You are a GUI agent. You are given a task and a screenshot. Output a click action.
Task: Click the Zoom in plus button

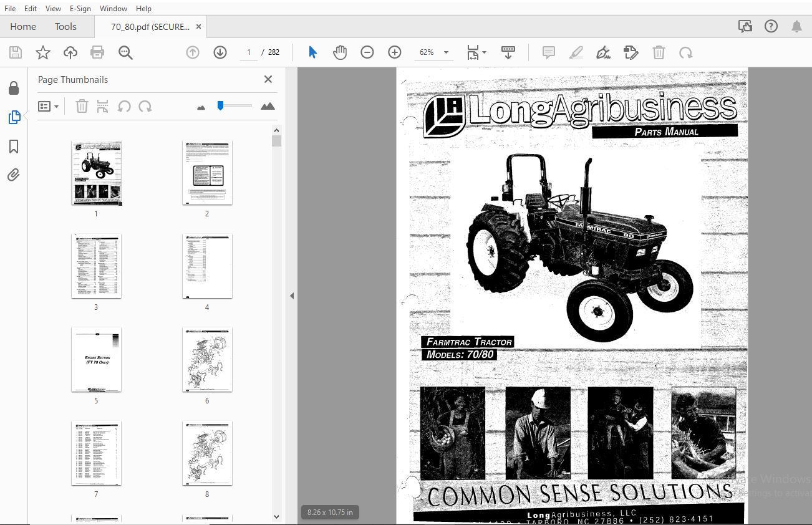(x=394, y=53)
